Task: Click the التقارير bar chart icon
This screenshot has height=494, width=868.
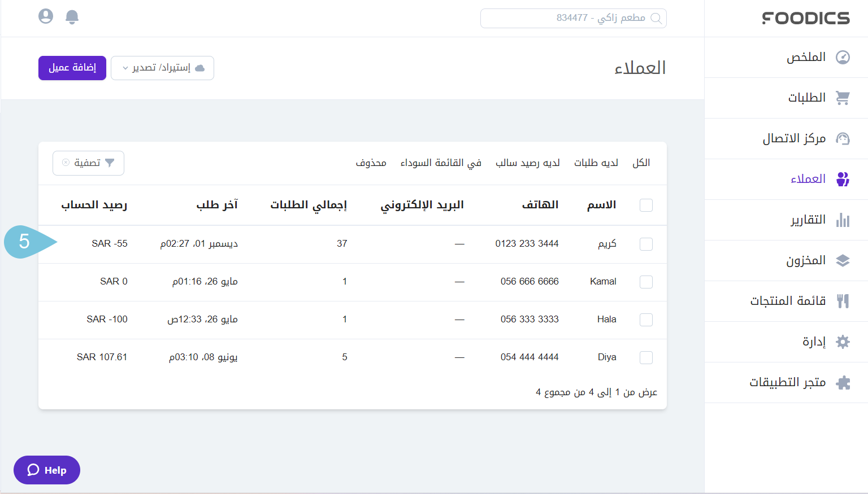Action: [x=843, y=220]
